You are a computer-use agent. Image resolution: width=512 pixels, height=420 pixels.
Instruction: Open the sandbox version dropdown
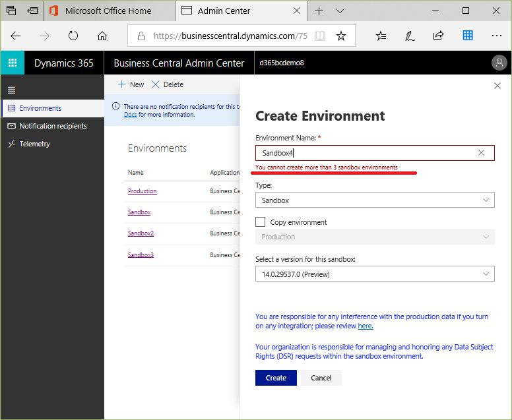(375, 274)
